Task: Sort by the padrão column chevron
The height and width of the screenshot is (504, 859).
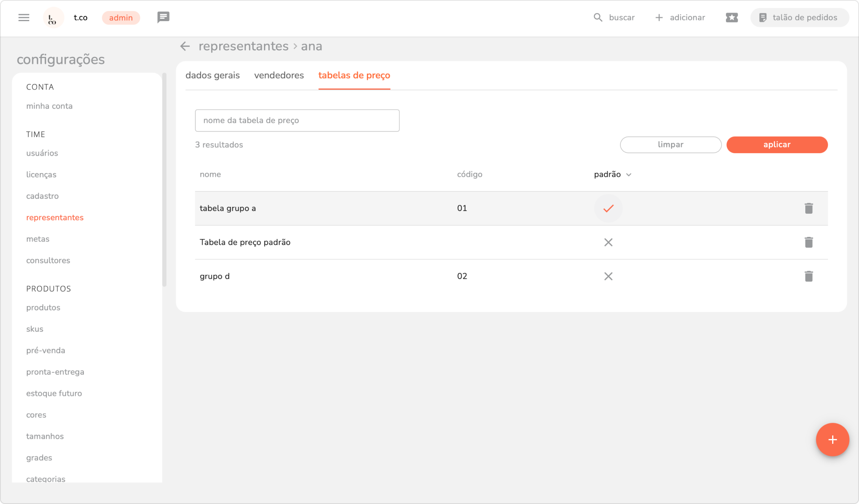Action: [628, 175]
